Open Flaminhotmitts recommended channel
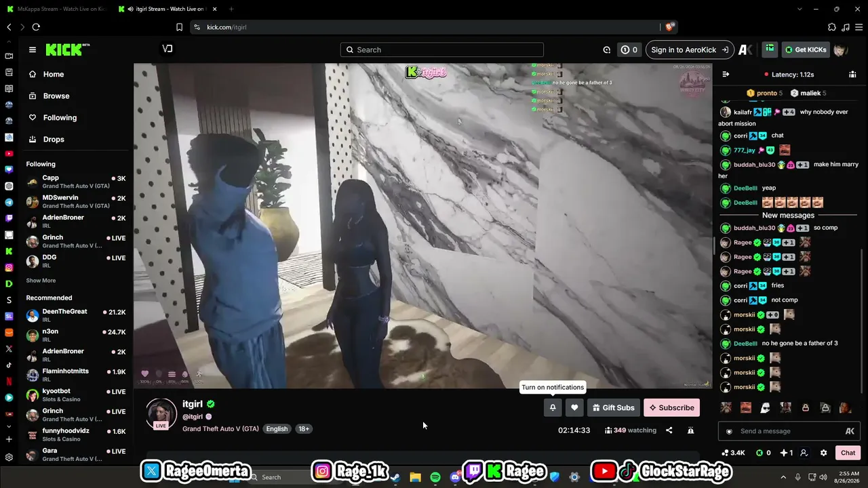 (76, 375)
